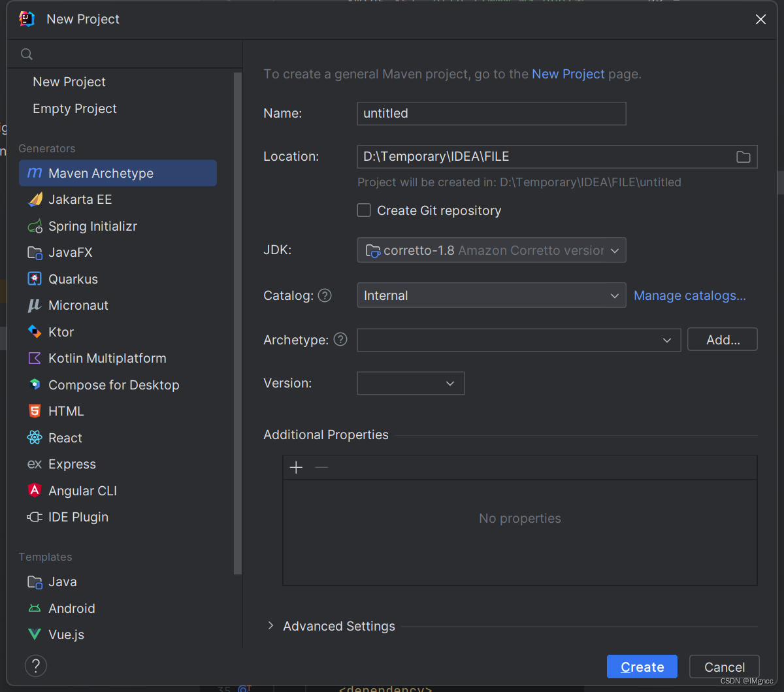Follow the New Project page link
The image size is (784, 692).
(x=568, y=74)
